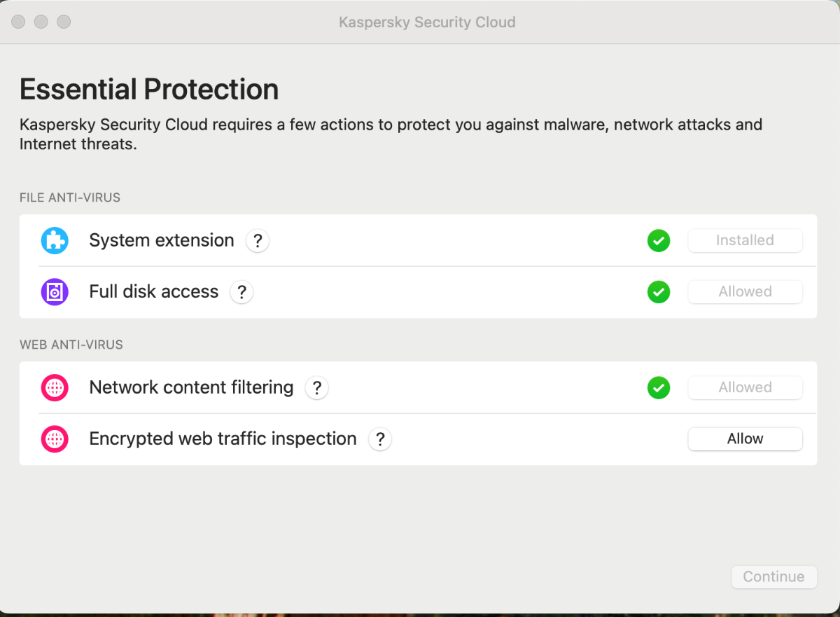Click the System extension puzzle icon
The image size is (840, 617).
point(55,241)
